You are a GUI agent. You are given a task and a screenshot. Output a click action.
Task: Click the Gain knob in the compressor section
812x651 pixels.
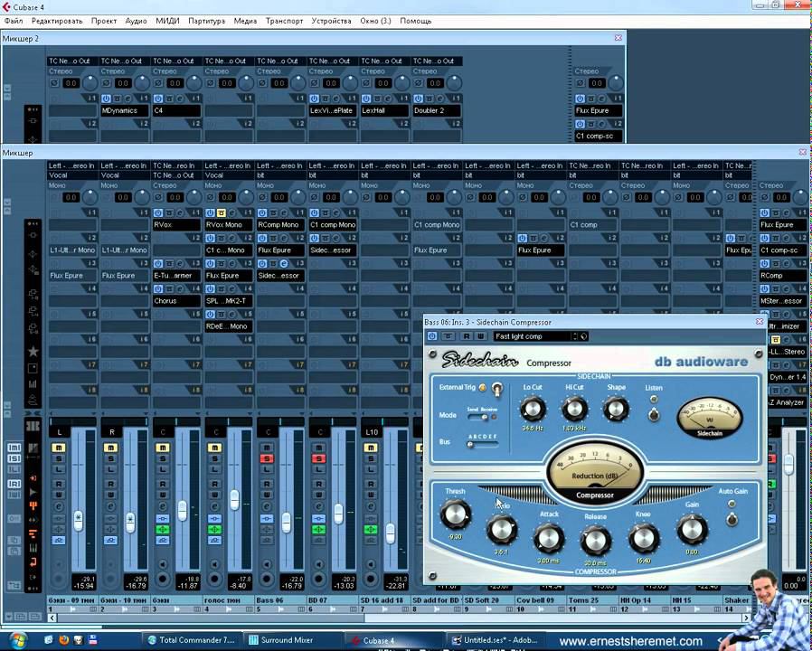[692, 530]
